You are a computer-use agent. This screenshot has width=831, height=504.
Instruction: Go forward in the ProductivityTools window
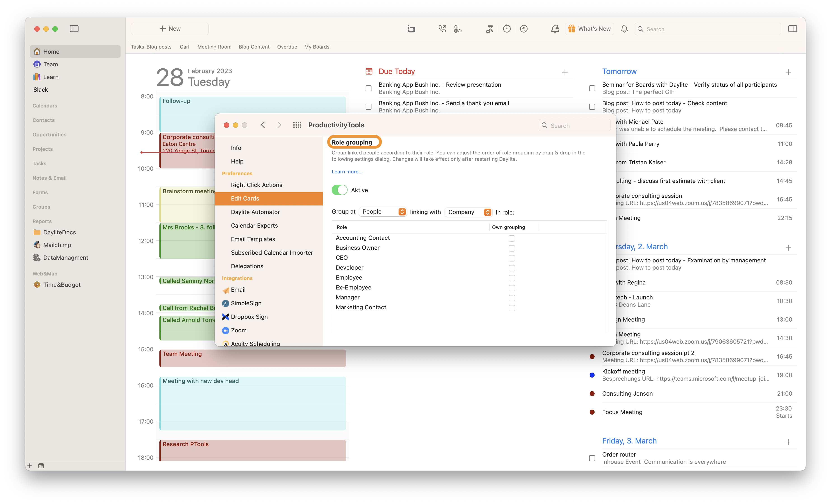click(279, 125)
